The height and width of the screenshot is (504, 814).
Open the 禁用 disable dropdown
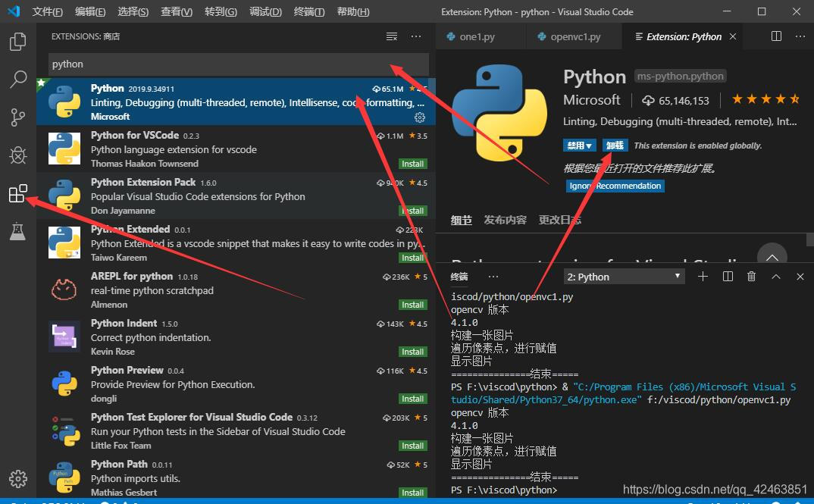pos(579,146)
